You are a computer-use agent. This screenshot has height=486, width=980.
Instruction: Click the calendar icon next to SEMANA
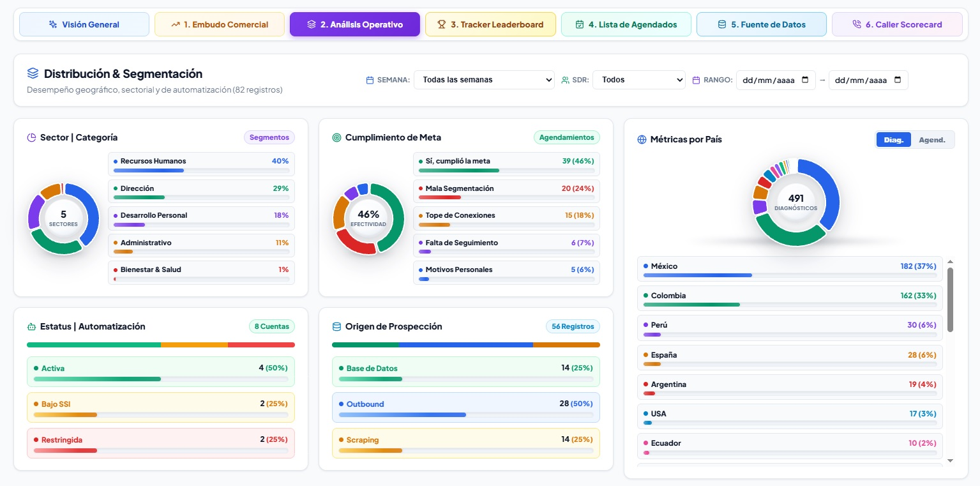[x=370, y=80]
